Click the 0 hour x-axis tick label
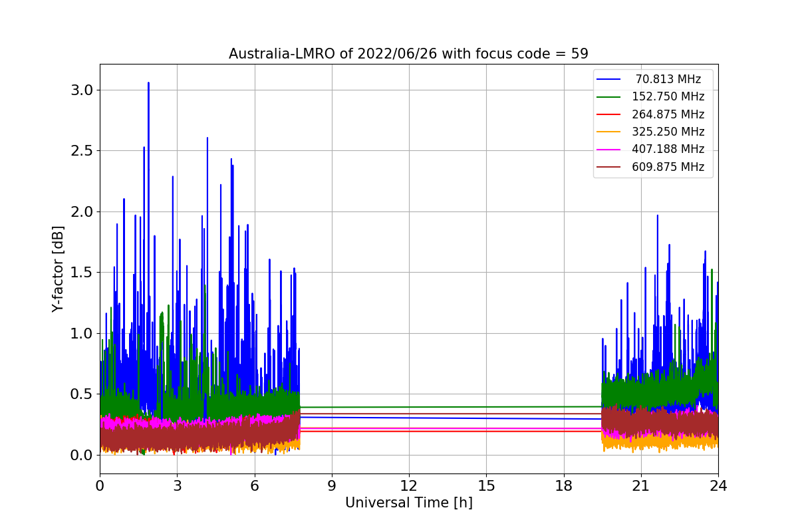Image resolution: width=798 pixels, height=532 pixels. pos(100,486)
